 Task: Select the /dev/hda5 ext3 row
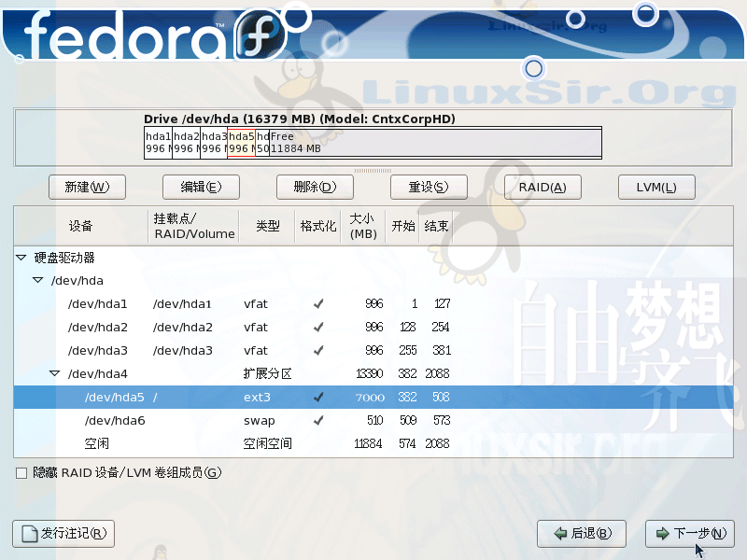click(x=373, y=398)
